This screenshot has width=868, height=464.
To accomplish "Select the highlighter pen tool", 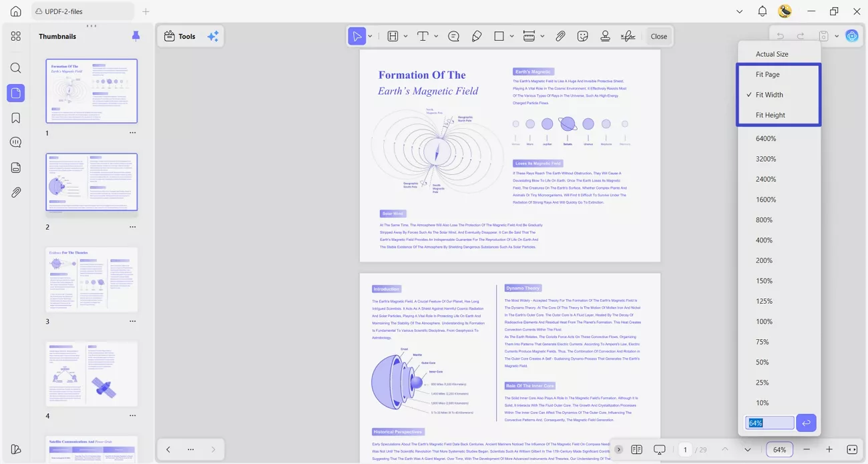I will [x=477, y=36].
